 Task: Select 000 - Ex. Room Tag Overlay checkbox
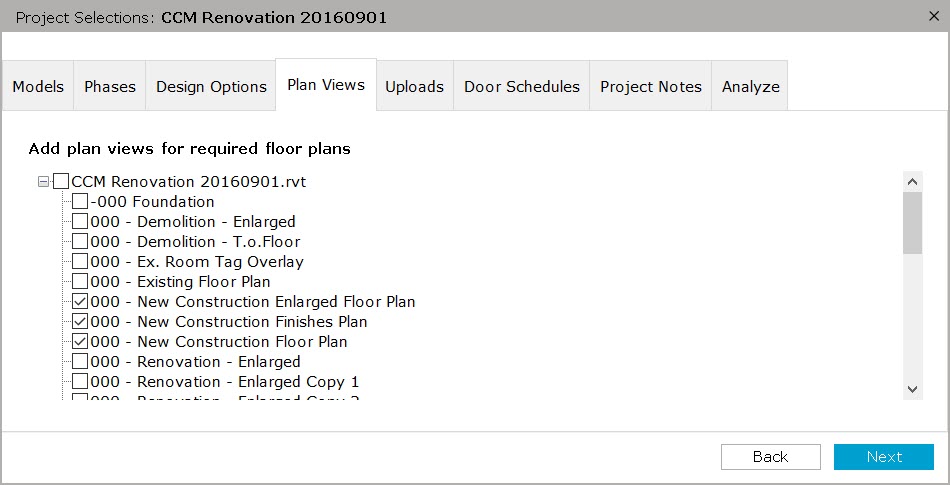(x=80, y=262)
